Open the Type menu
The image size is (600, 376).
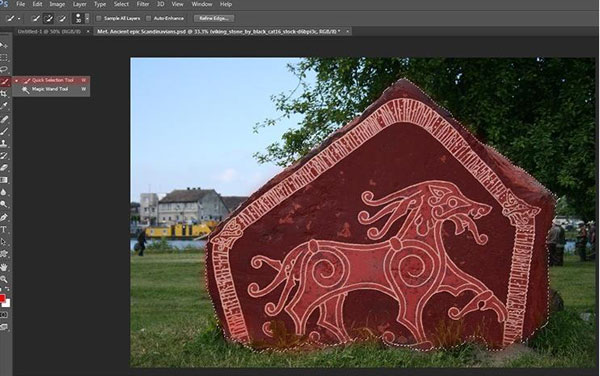tap(100, 4)
